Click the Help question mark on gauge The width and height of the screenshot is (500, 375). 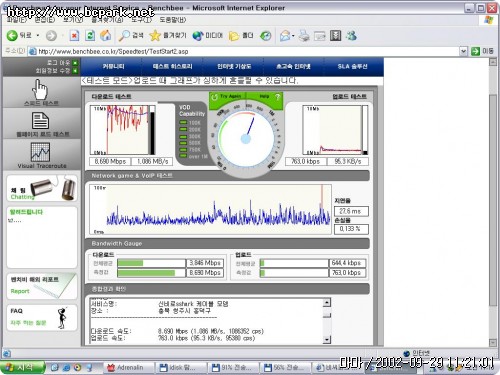(277, 97)
